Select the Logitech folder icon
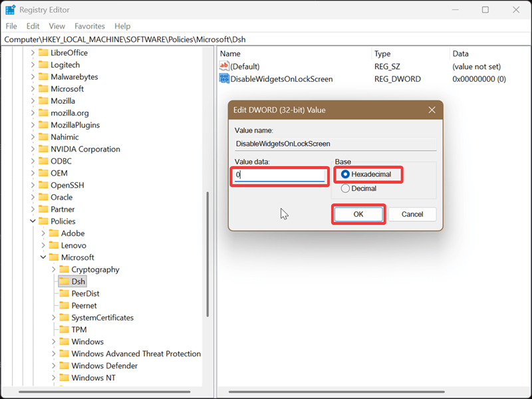532x399 pixels. 43,65
